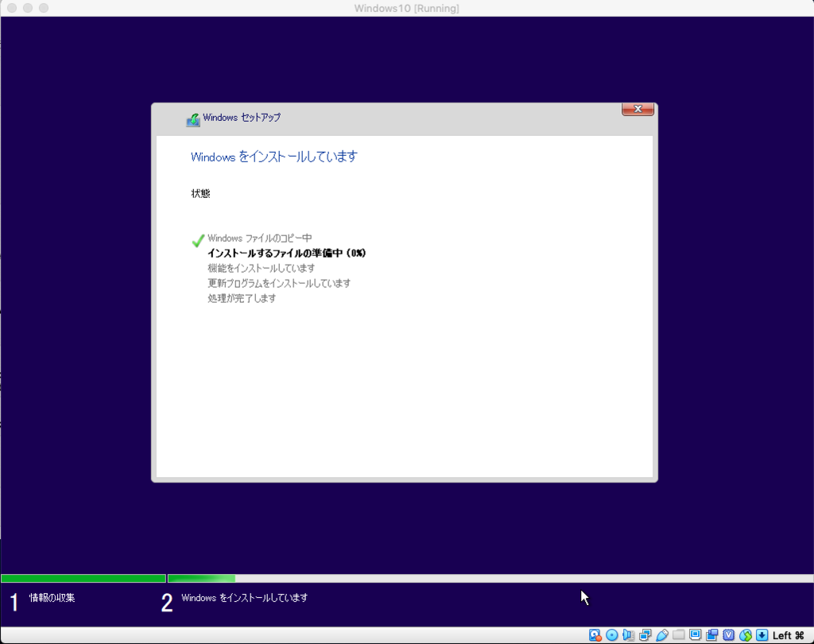Viewport: 814px width, 644px height.
Task: Close the Windows セットアップ dialog
Action: click(638, 109)
